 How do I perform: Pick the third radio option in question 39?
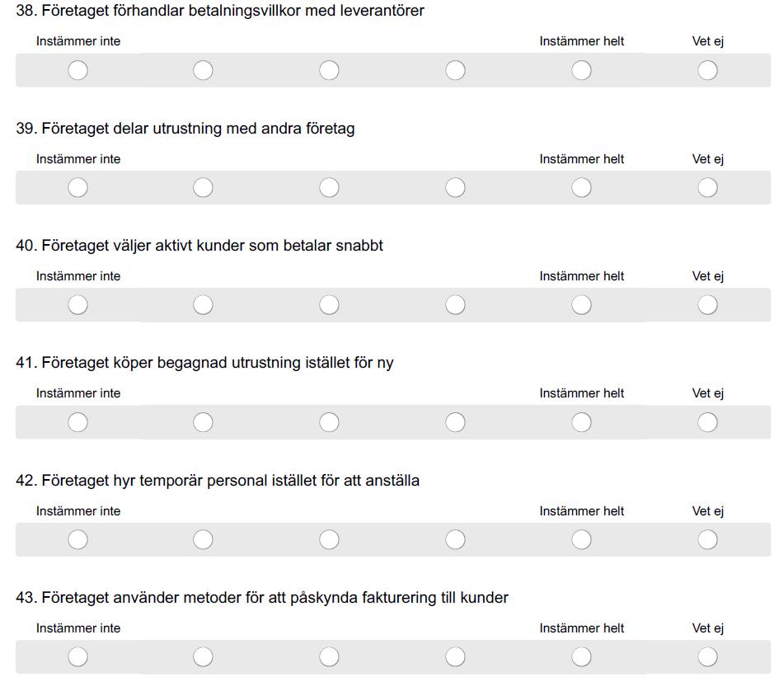pyautogui.click(x=329, y=187)
